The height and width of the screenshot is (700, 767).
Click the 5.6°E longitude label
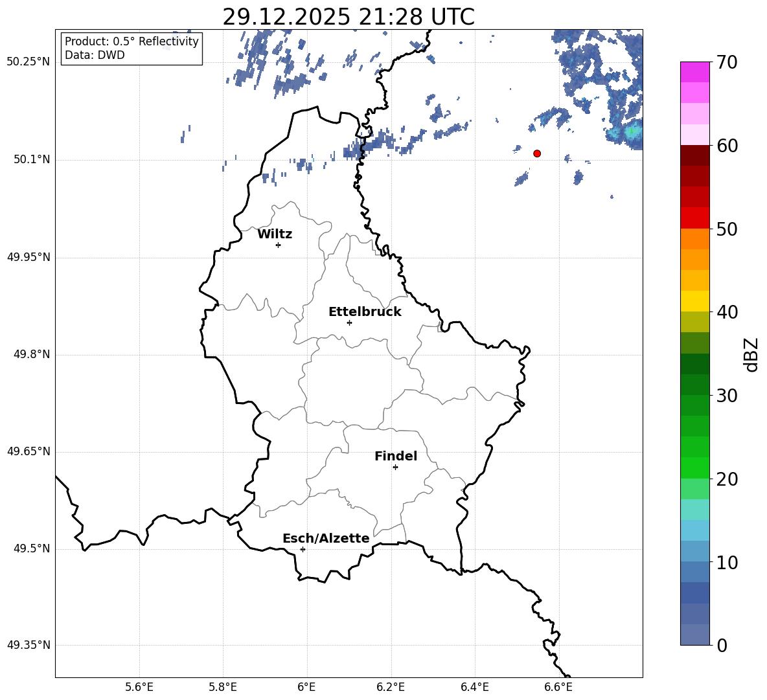click(139, 687)
